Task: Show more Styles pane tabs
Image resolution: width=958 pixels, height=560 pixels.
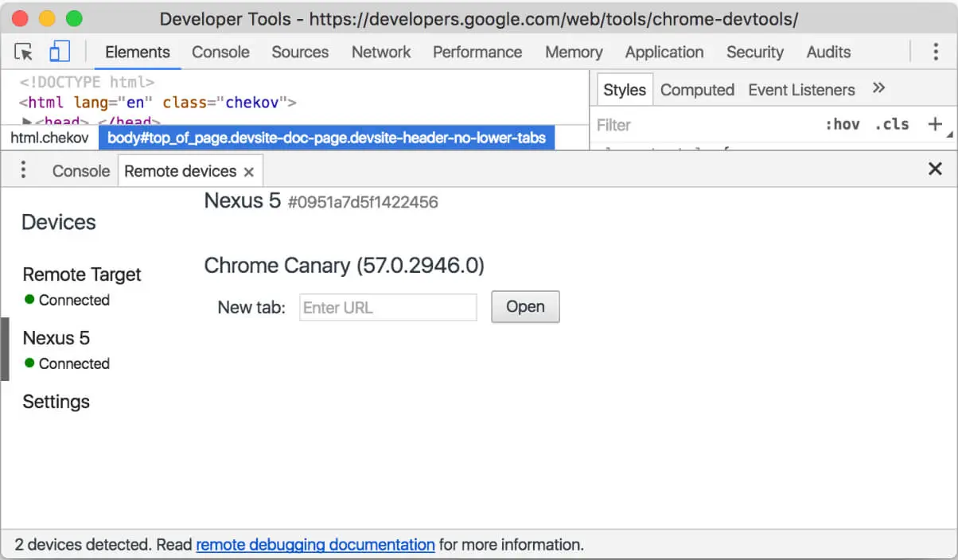Action: [878, 88]
